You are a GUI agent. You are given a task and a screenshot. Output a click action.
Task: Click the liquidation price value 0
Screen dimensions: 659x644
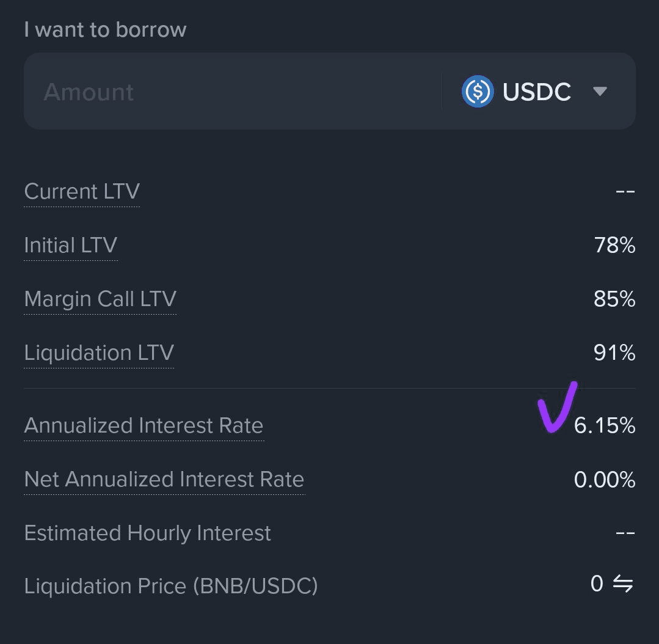click(597, 584)
